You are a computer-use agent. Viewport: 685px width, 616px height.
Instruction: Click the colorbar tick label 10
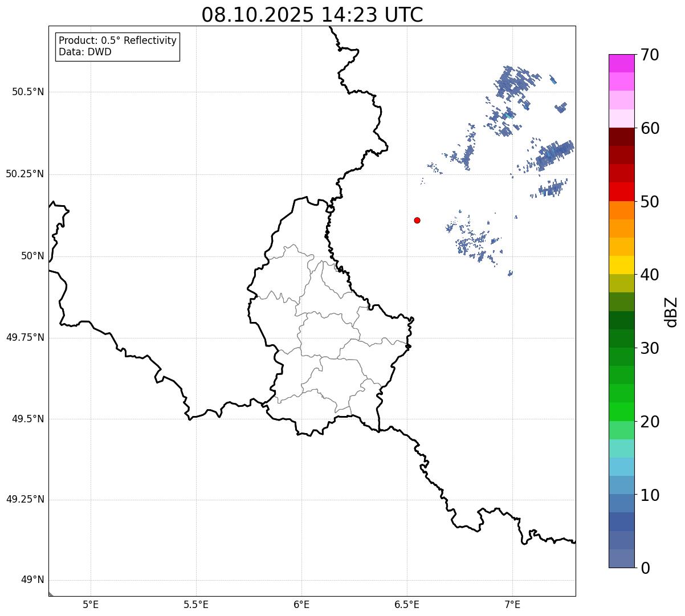[x=650, y=495]
